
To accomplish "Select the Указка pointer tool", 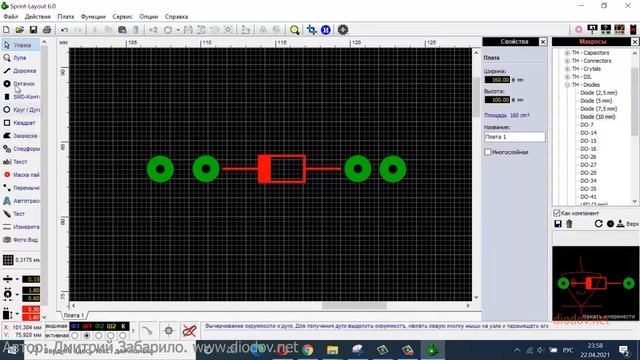I will tap(20, 45).
